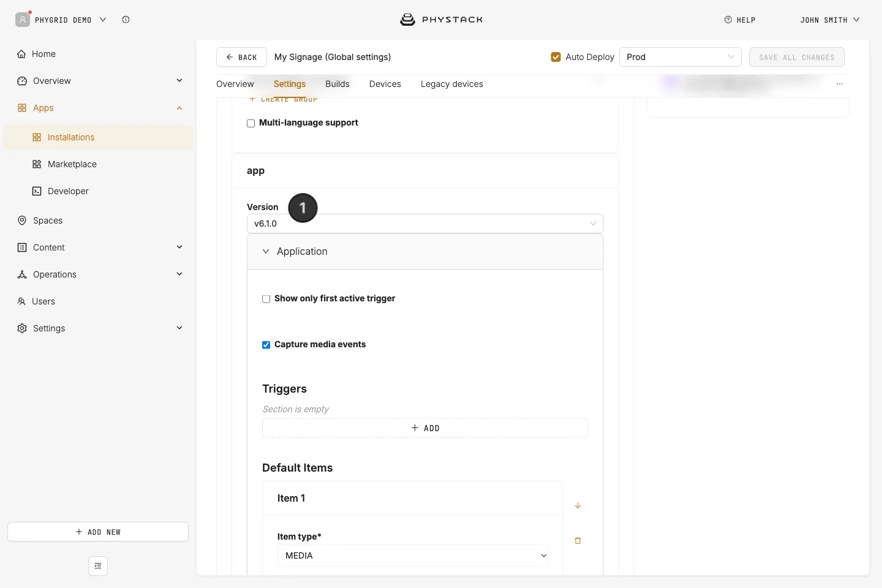Click the Installations icon
882x588 pixels.
[37, 137]
